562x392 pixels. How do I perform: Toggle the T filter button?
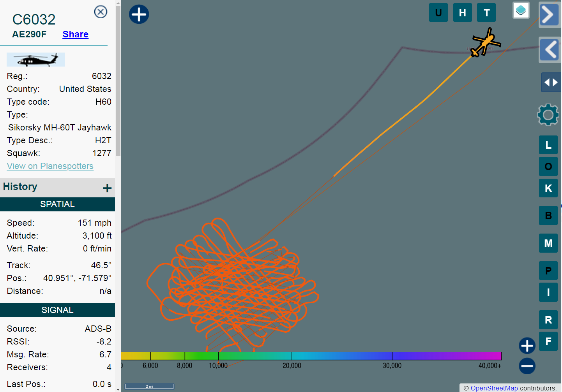(x=486, y=12)
